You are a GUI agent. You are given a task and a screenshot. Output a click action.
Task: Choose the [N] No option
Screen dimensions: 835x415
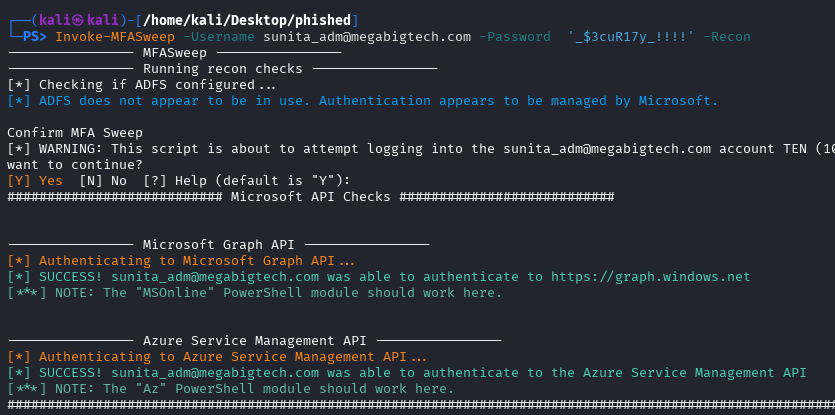tap(103, 181)
